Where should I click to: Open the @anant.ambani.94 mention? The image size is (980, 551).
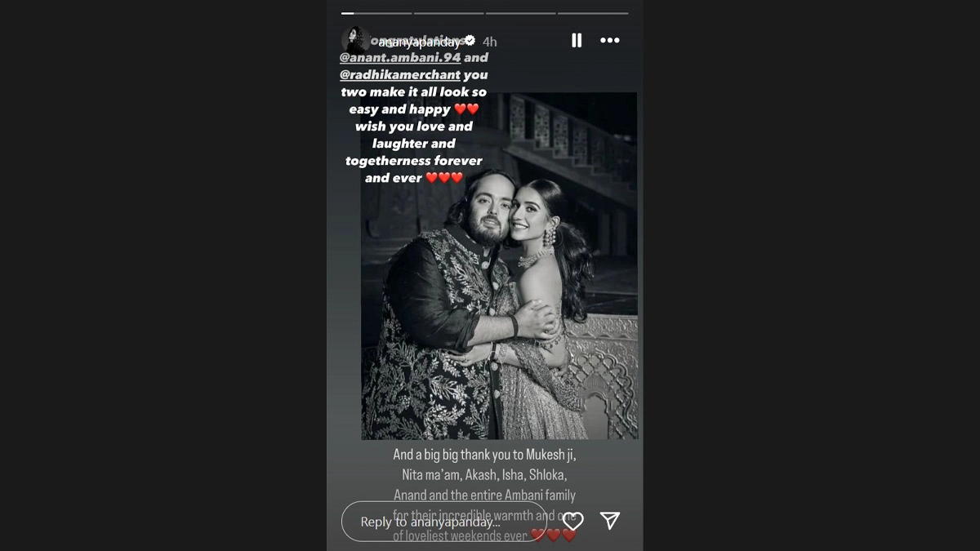click(400, 58)
